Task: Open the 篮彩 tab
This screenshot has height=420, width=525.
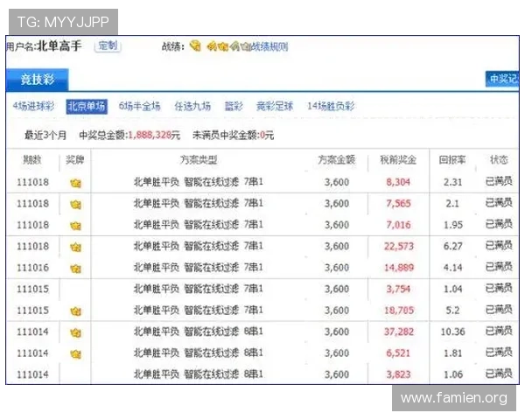Action: click(234, 106)
